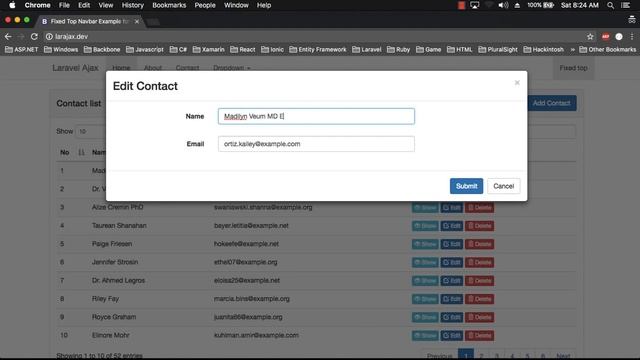Open the History menu
The width and height of the screenshot is (640, 360).
[x=133, y=5]
